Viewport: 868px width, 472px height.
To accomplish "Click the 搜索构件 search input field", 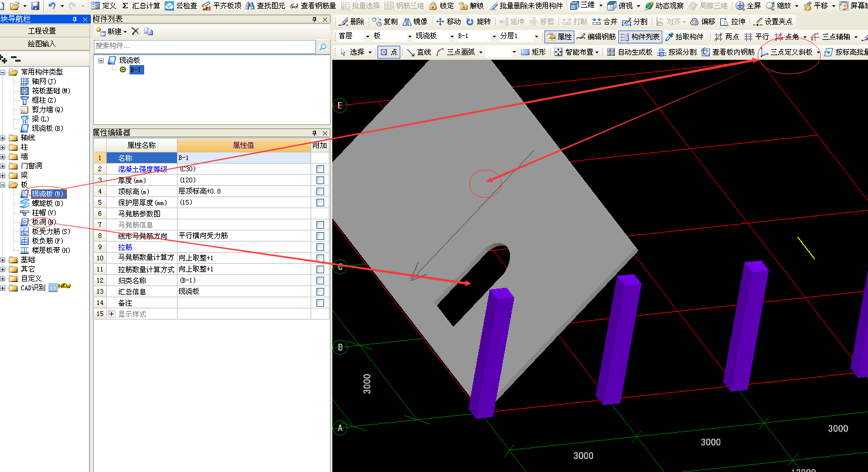I will point(204,46).
